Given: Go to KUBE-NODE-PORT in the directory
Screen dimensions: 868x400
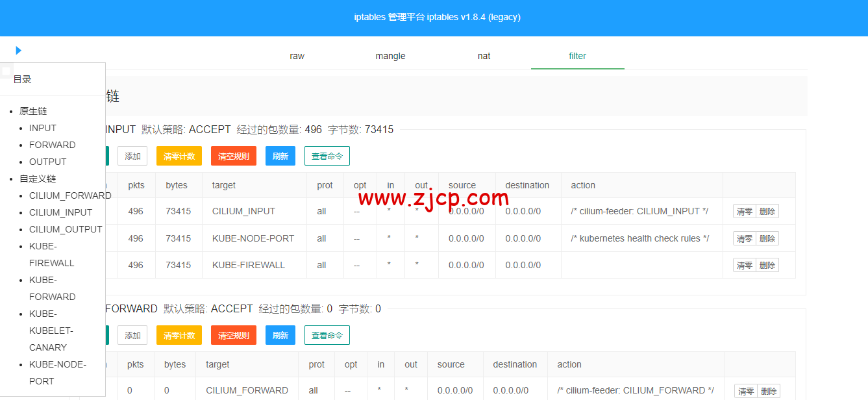Looking at the screenshot, I should tap(58, 373).
